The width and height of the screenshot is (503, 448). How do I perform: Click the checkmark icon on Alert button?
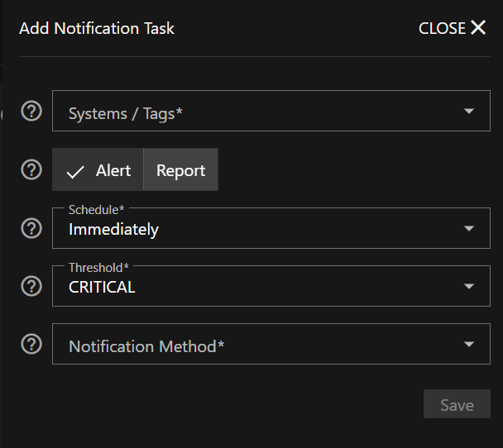pyautogui.click(x=75, y=171)
